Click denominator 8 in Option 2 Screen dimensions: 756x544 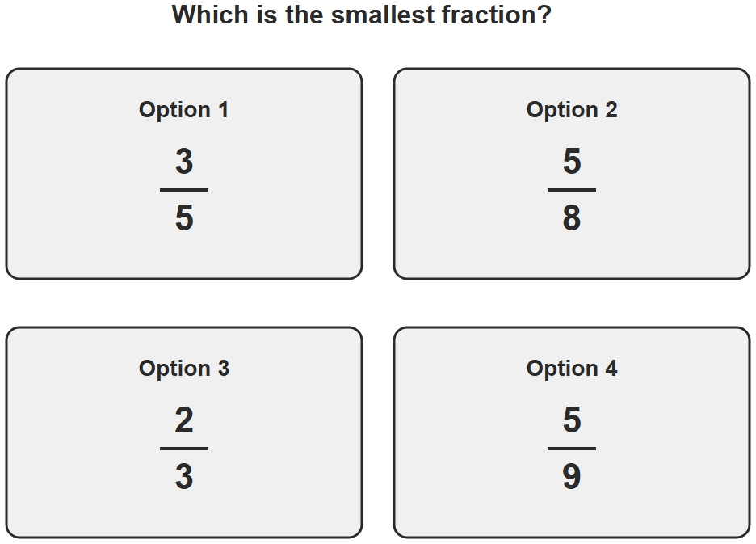pos(572,217)
